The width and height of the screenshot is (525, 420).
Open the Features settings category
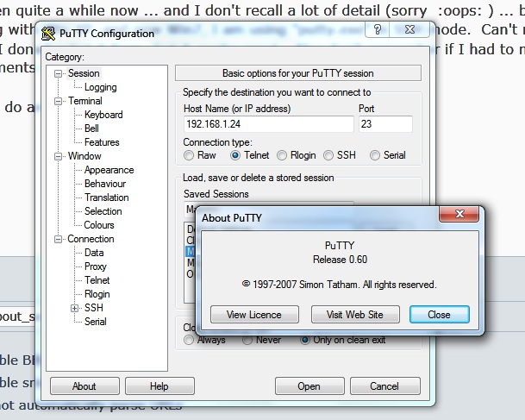[x=102, y=142]
